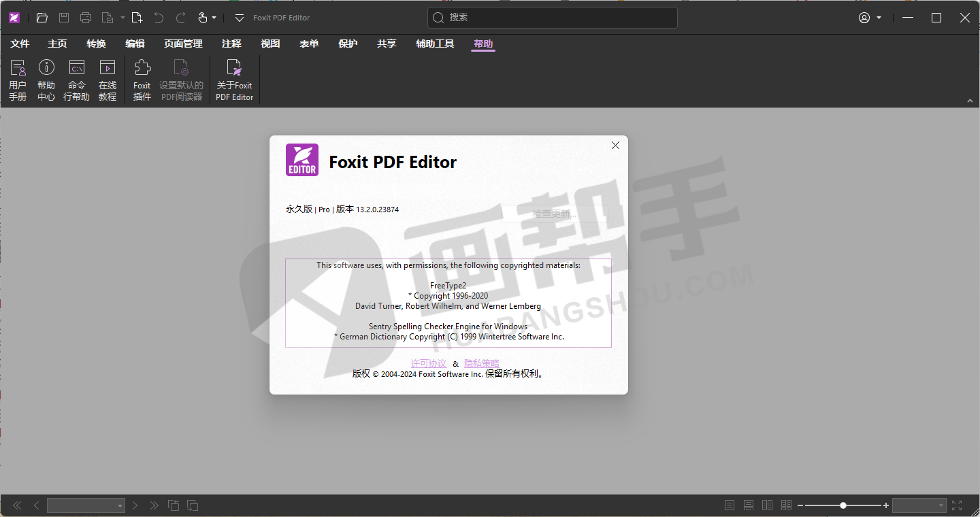Click the Redo arrow icon
980x517 pixels.
(181, 18)
